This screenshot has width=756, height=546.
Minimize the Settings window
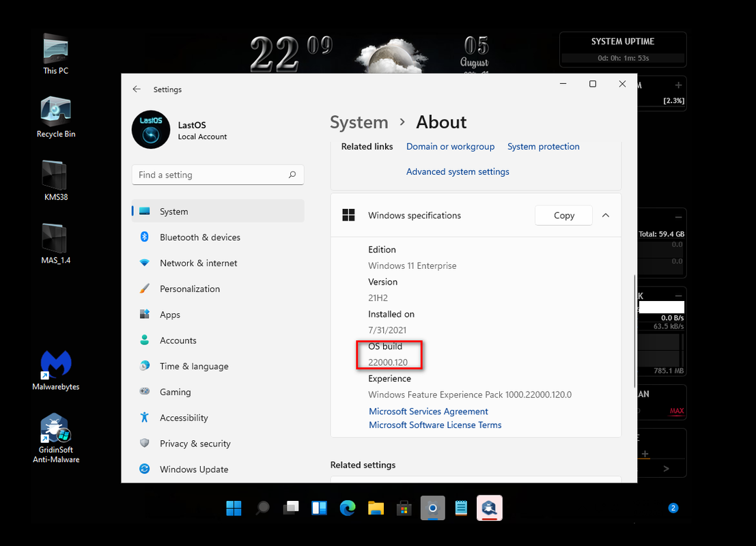(563, 84)
